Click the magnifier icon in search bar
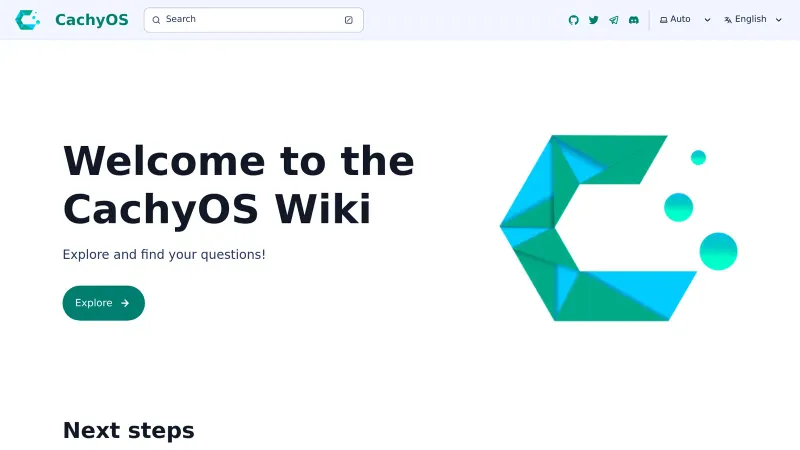Image resolution: width=800 pixels, height=450 pixels. point(156,20)
